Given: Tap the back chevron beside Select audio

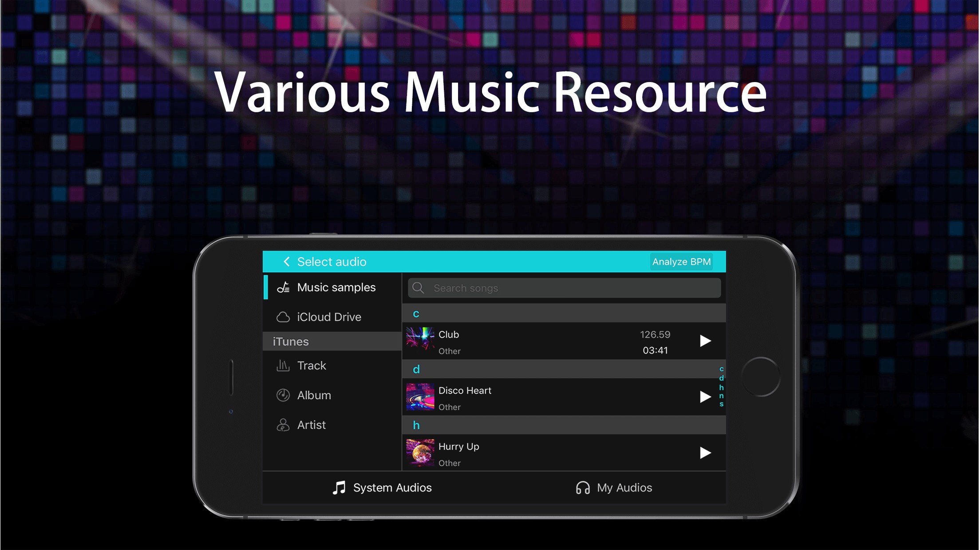Looking at the screenshot, I should click(287, 262).
